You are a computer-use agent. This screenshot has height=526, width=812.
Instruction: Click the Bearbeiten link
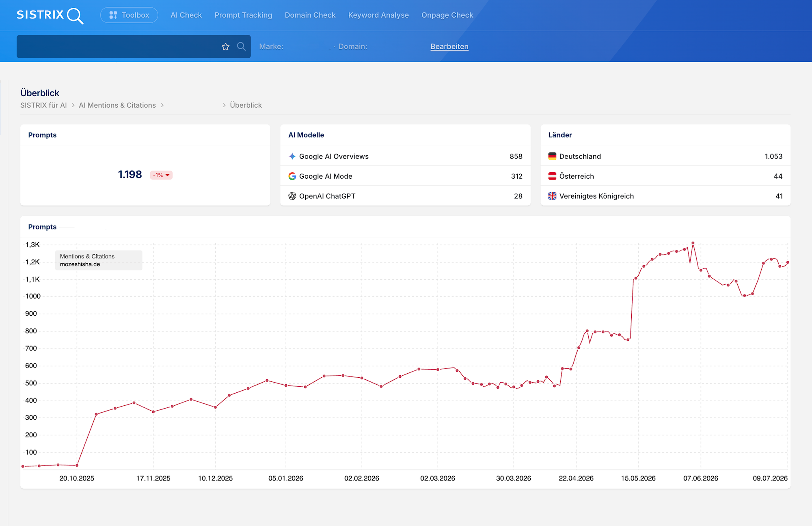pos(449,47)
